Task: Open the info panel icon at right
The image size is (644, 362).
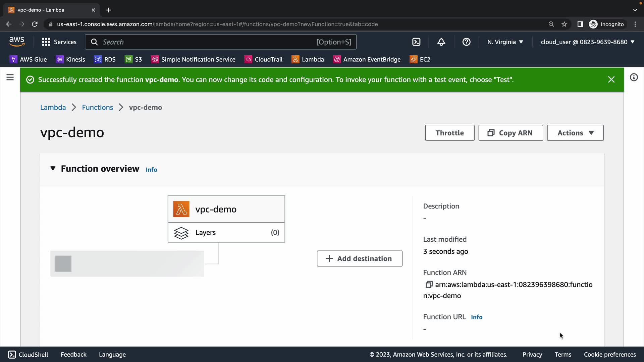Action: click(634, 77)
